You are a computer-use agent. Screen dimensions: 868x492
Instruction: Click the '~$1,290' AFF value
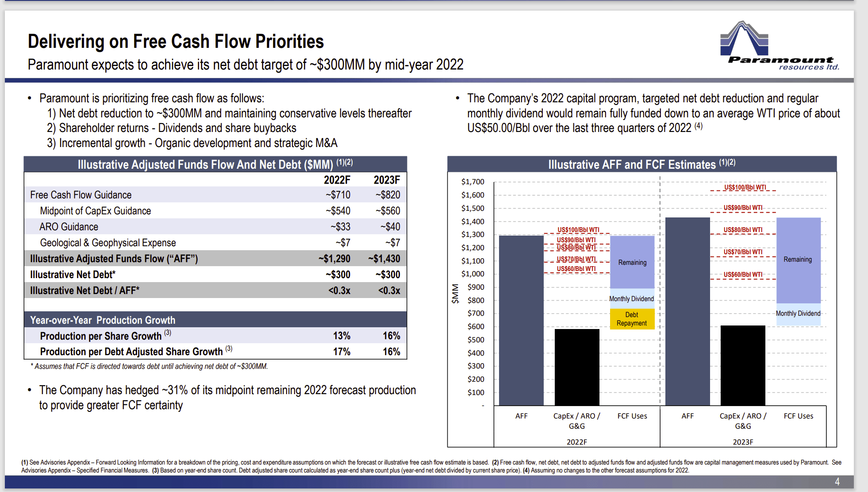334,259
